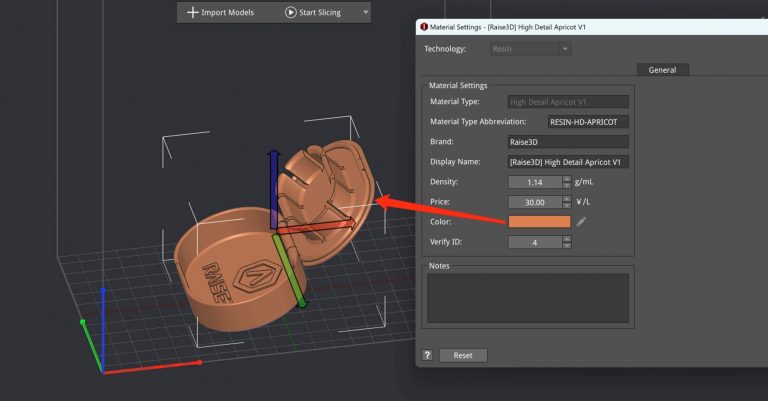The height and width of the screenshot is (401, 768).
Task: Decrease Price with the down stepper
Action: click(567, 206)
